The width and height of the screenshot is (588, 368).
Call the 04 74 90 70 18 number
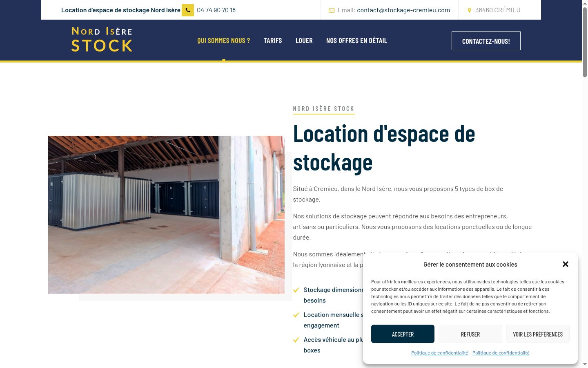216,10
